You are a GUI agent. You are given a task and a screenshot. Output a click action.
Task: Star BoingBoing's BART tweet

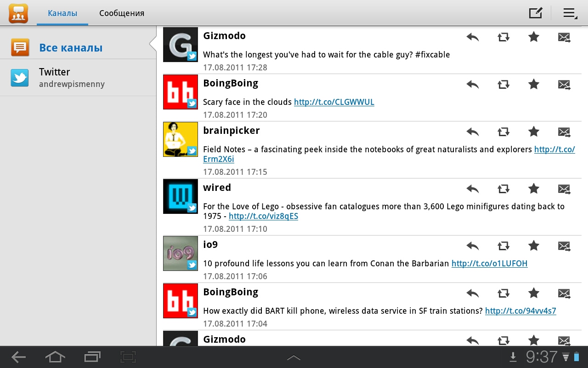click(x=533, y=293)
